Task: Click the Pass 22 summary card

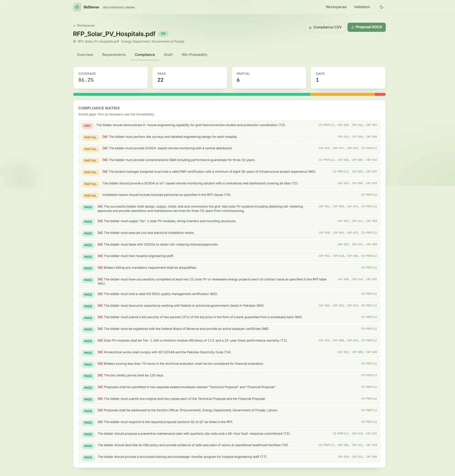Action: pyautogui.click(x=189, y=78)
